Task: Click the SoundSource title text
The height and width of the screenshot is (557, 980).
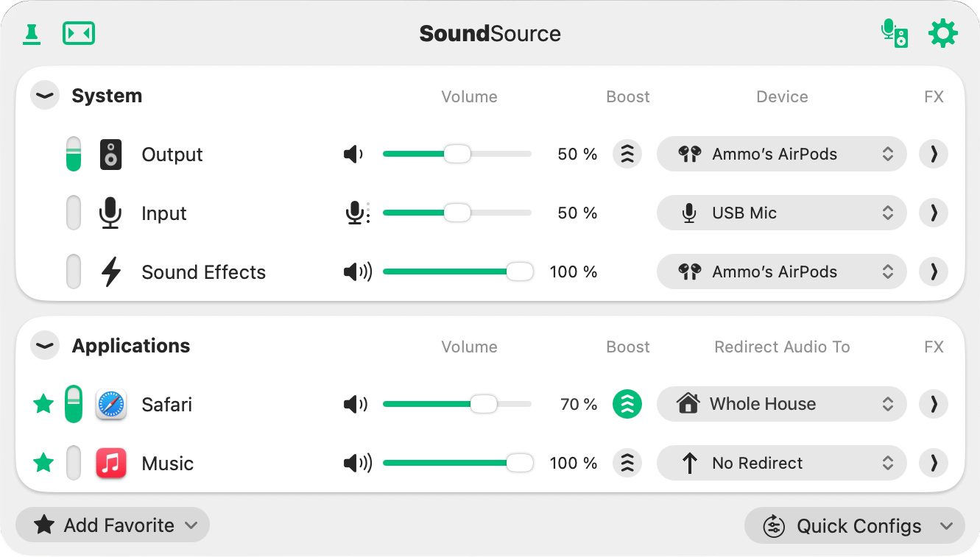Action: pyautogui.click(x=490, y=34)
